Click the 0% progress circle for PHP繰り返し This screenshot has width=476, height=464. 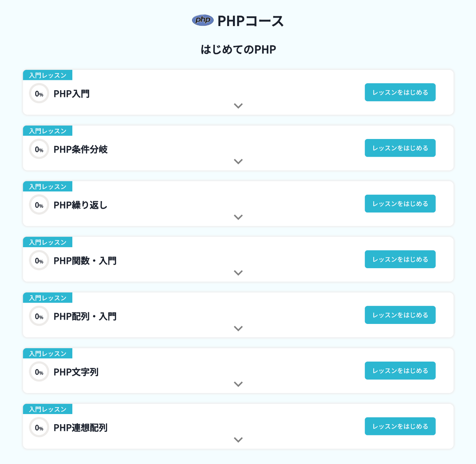click(39, 204)
